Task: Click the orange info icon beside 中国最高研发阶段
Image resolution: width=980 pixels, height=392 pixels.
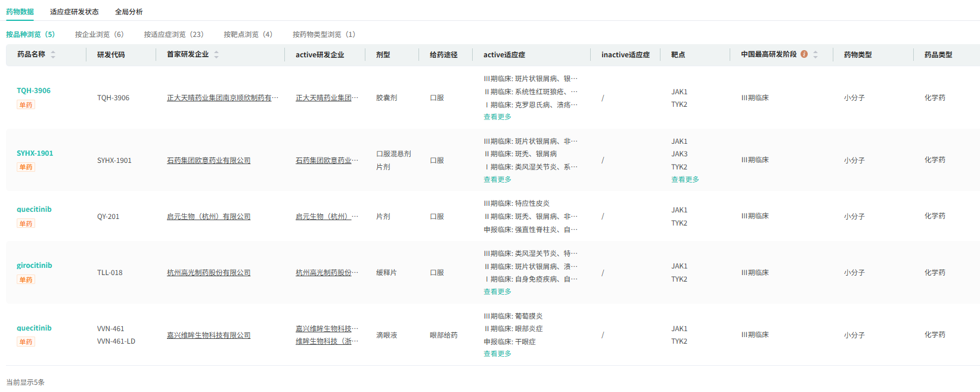Action: 804,54
